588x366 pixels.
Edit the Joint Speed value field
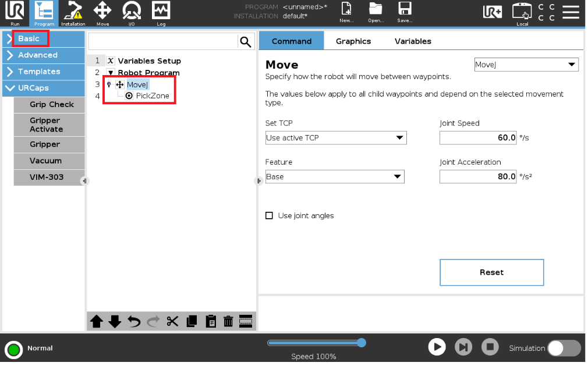478,138
